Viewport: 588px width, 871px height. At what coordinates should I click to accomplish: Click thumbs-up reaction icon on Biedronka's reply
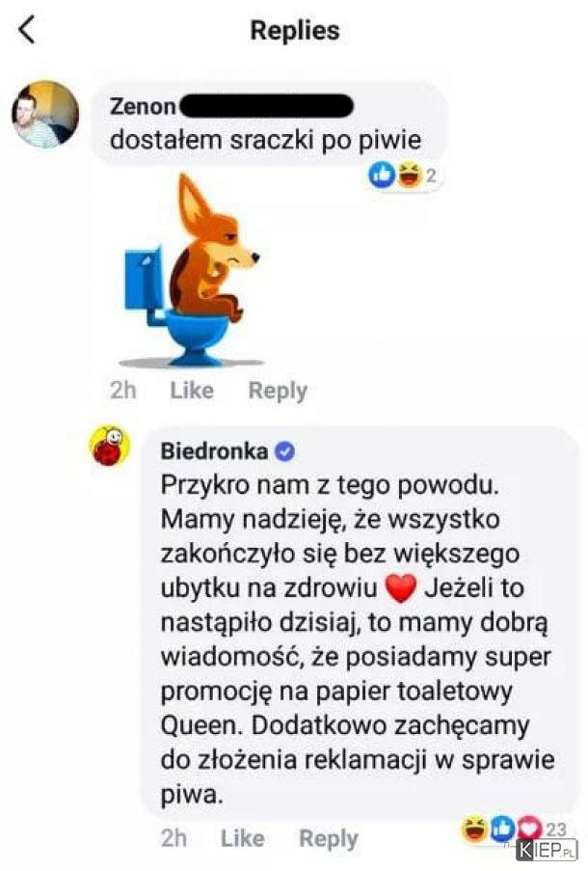pos(503,830)
